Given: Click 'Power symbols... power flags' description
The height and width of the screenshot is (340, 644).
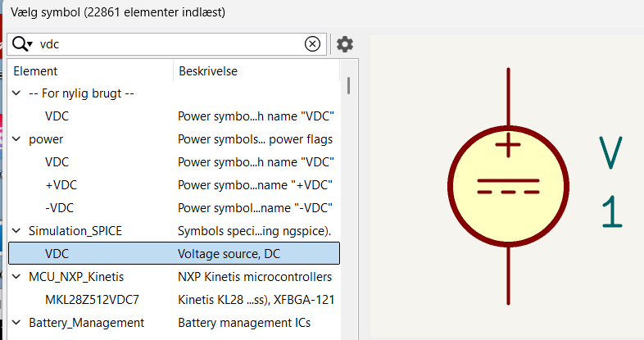Looking at the screenshot, I should (255, 139).
